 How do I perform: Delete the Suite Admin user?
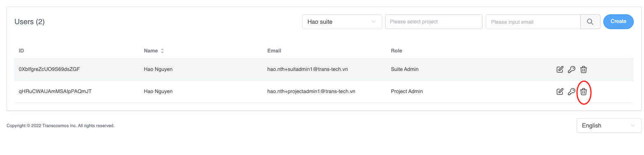click(x=583, y=69)
